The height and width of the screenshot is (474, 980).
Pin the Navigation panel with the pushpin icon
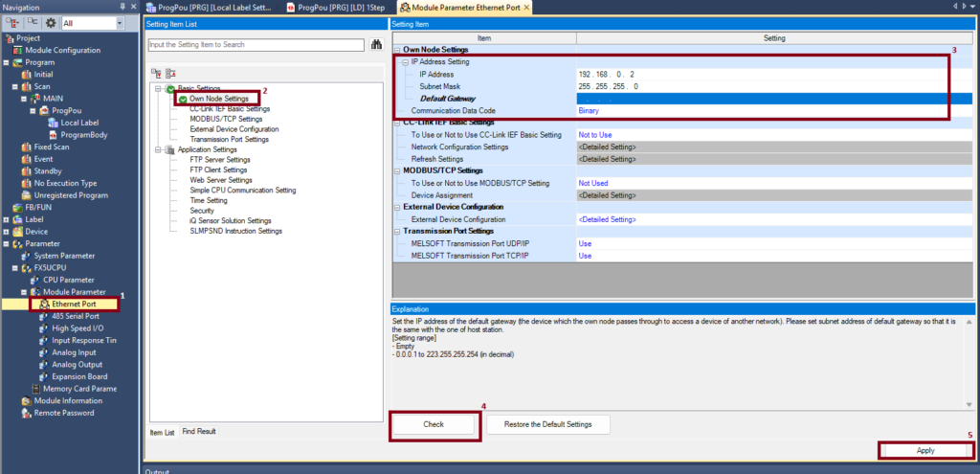pos(122,7)
